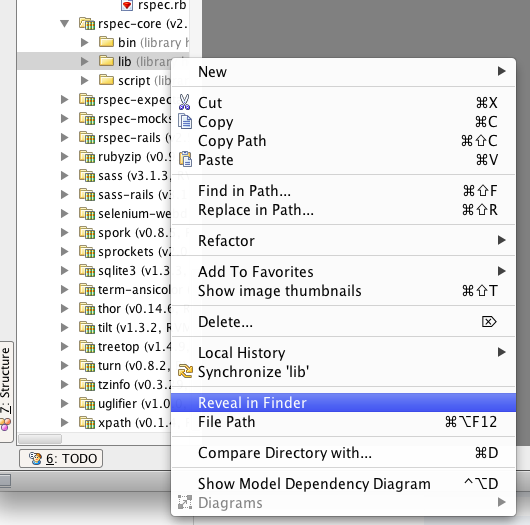Select the treetop tree row text
This screenshot has width=530, height=525.
[x=135, y=347]
